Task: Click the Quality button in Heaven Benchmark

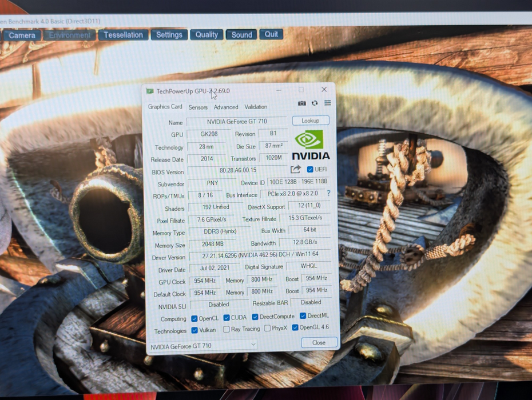Action: tap(207, 35)
